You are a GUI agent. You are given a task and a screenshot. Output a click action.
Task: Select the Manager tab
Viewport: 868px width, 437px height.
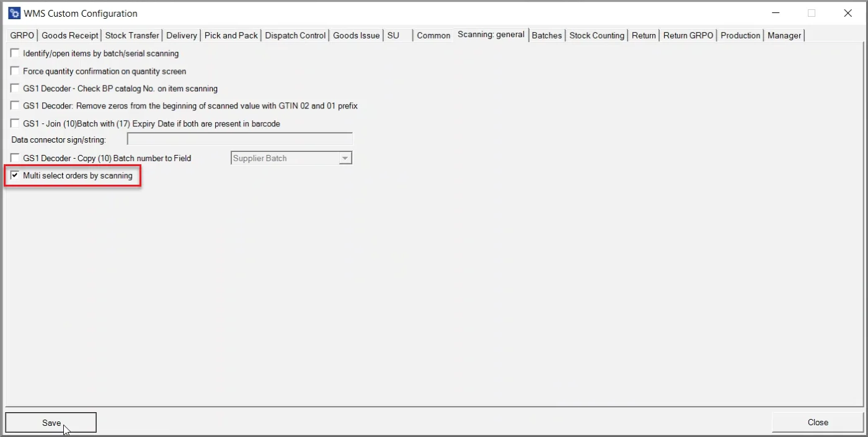[784, 35]
